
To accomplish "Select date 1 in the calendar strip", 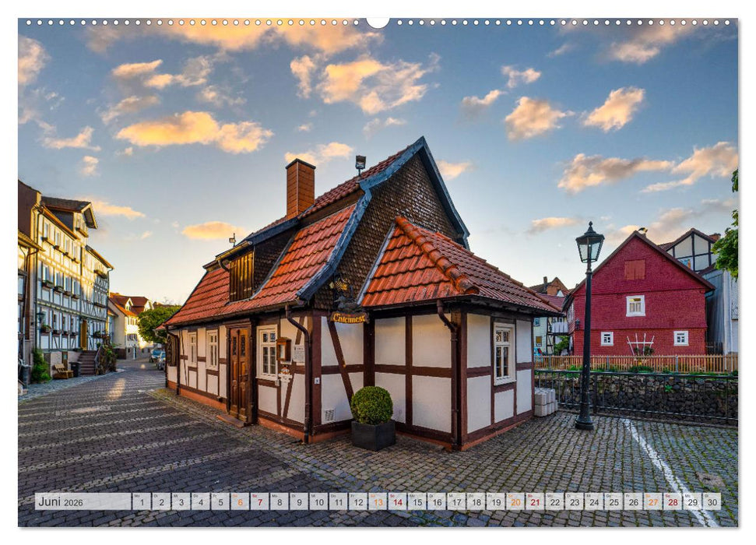I will tap(143, 501).
